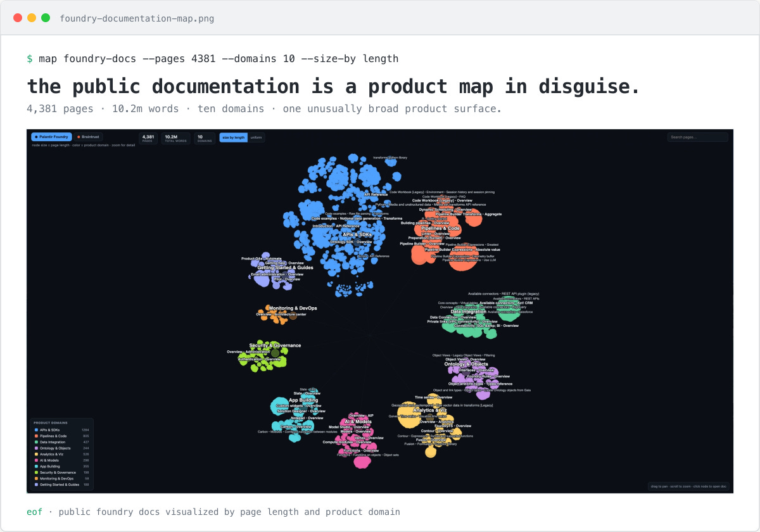Open 'Overview · Architecture center' node
Viewport: 760px width, 532px height.
pyautogui.click(x=281, y=315)
